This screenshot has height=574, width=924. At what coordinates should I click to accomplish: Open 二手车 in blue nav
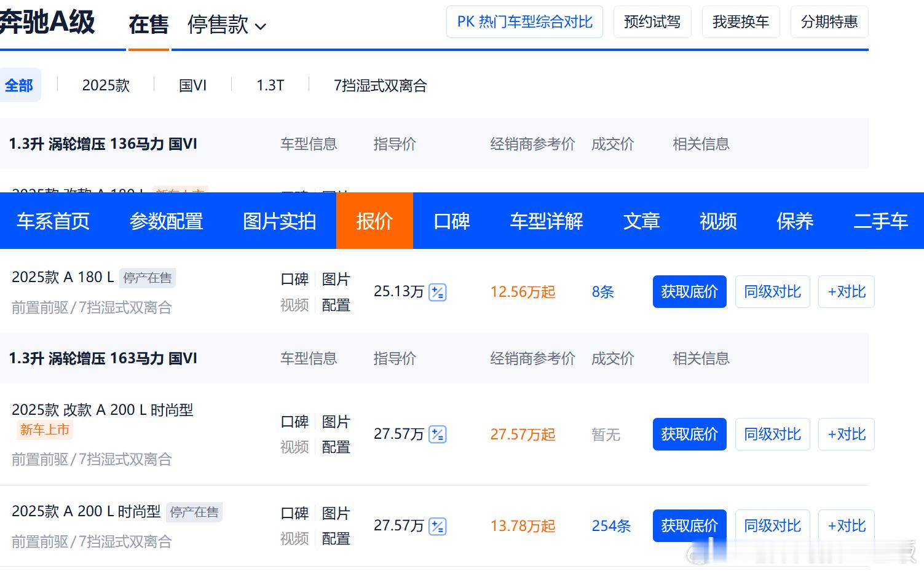tap(881, 221)
